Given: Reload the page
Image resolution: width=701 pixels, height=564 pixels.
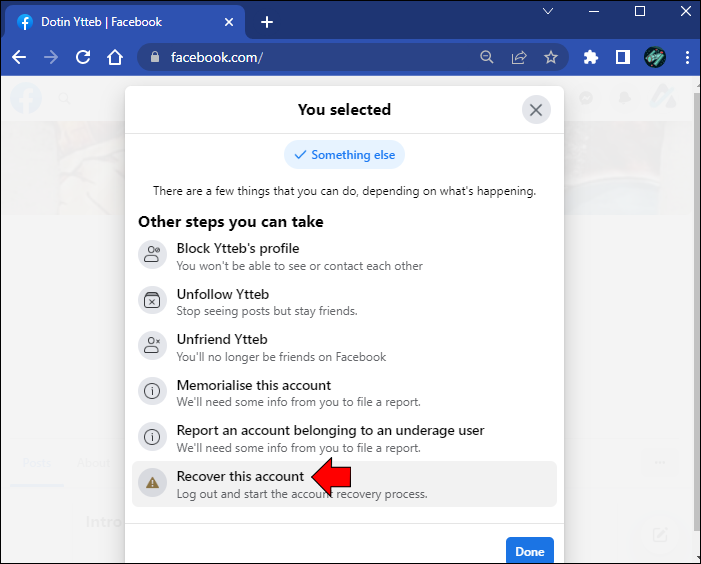Looking at the screenshot, I should point(84,57).
